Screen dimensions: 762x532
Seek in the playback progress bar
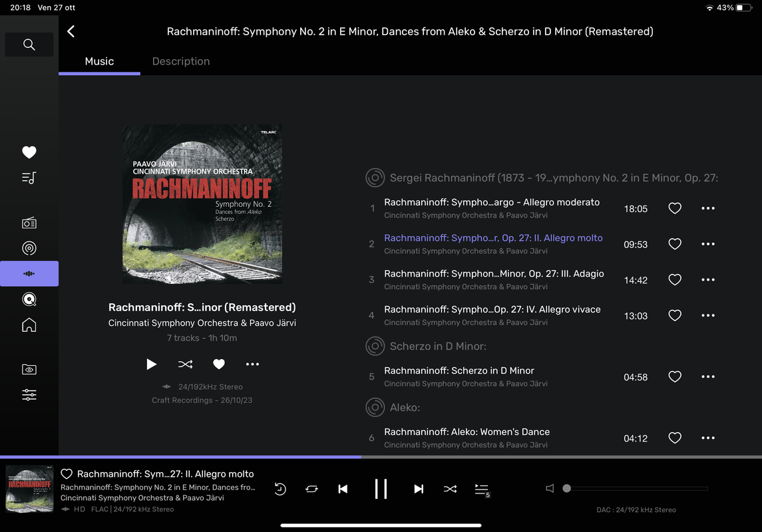pyautogui.click(x=381, y=457)
